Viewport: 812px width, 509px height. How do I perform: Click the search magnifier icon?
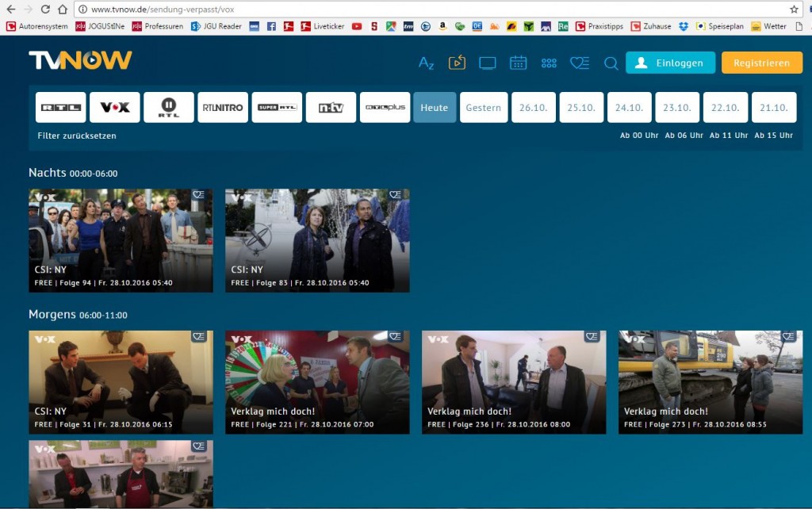click(x=611, y=63)
